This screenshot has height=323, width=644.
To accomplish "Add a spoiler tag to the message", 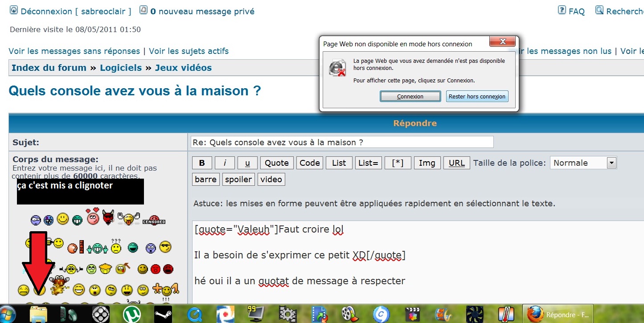I will [x=238, y=180].
